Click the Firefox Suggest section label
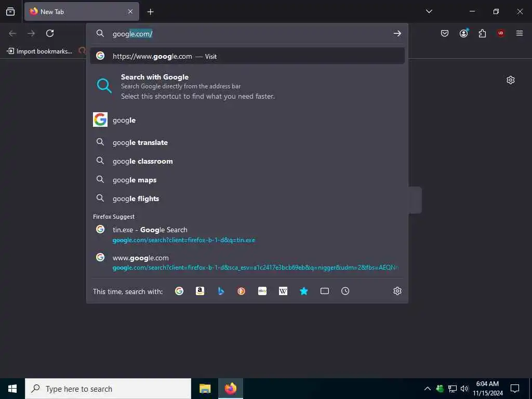The image size is (532, 399). click(114, 217)
